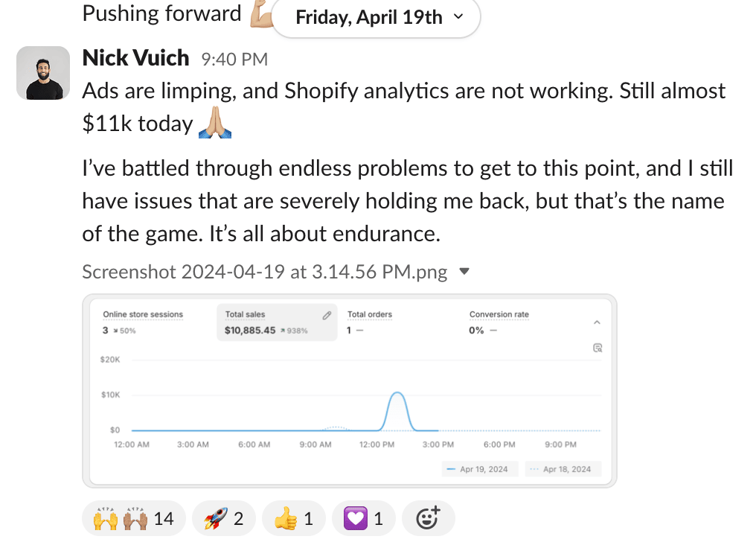Image resolution: width=756 pixels, height=548 pixels.
Task: Click the Screenshot 2024-04-19 file name
Action: coord(264,272)
